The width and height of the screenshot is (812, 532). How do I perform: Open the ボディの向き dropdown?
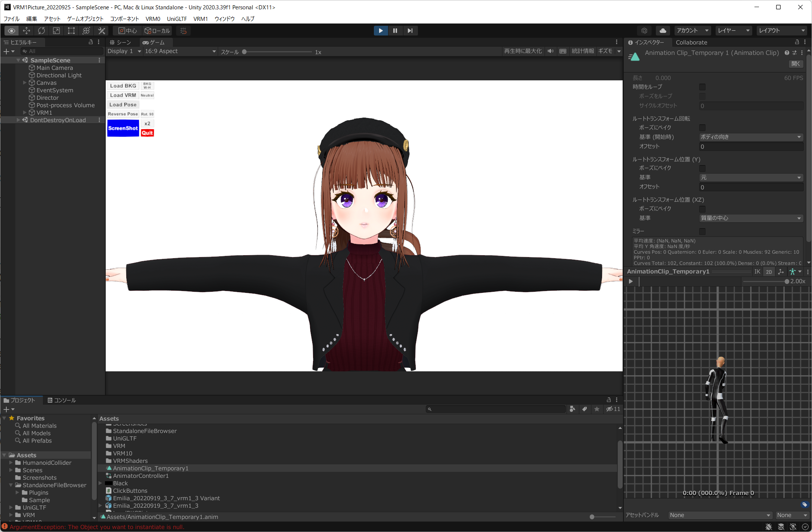click(x=751, y=137)
